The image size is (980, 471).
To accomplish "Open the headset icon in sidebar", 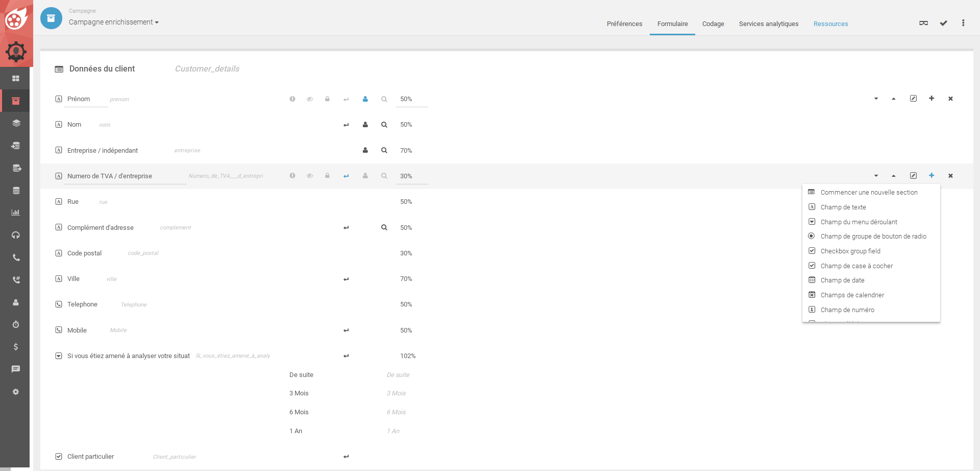I will pyautogui.click(x=16, y=235).
